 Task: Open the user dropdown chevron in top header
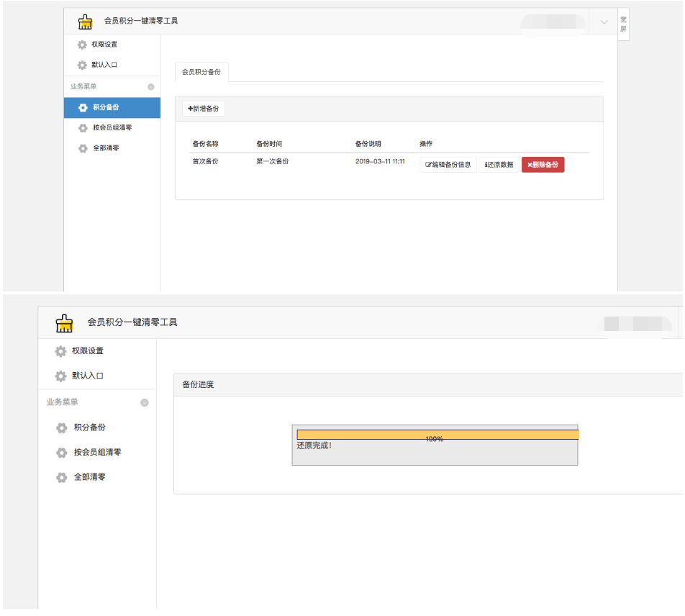604,22
